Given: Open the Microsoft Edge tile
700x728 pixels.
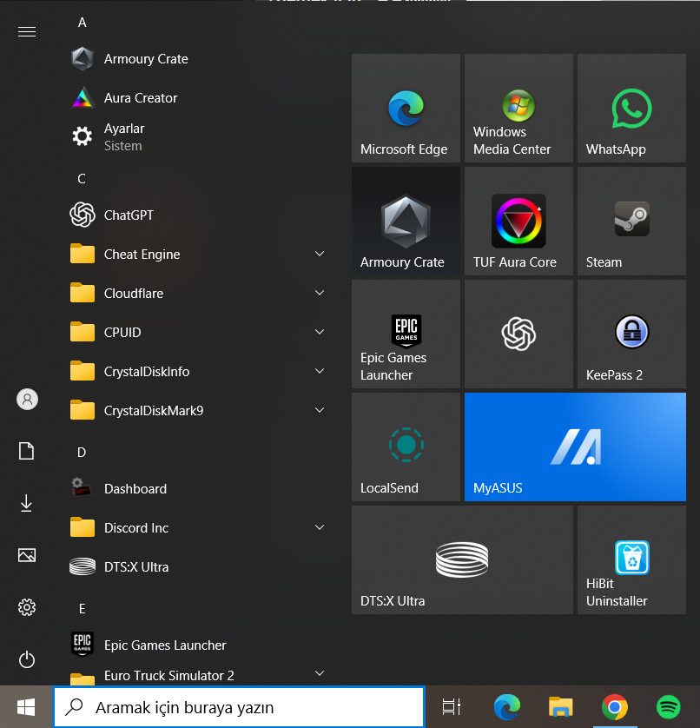Looking at the screenshot, I should [406, 109].
